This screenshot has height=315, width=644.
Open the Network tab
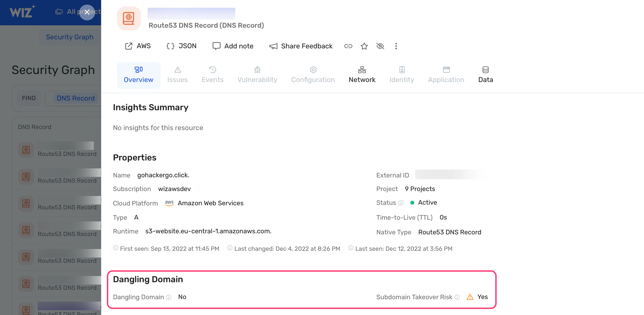click(x=362, y=75)
